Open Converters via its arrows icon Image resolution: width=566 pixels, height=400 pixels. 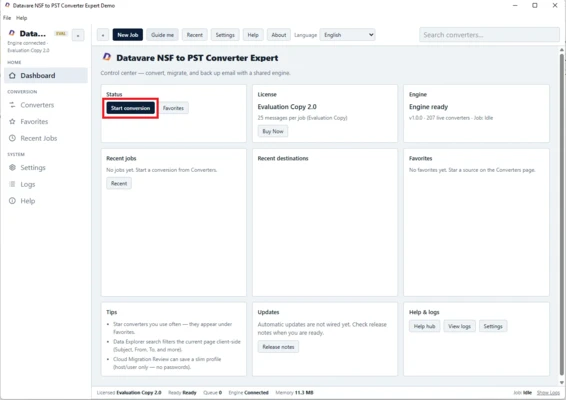12,105
